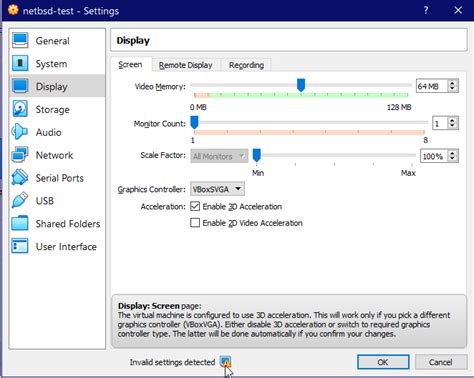Go to the USB category label
The width and height of the screenshot is (474, 378).
(45, 201)
